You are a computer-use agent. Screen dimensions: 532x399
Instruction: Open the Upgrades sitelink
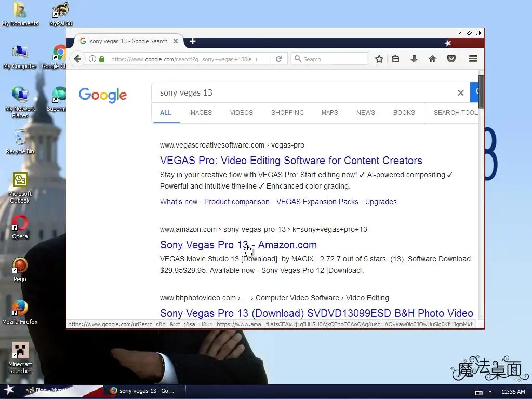click(381, 202)
